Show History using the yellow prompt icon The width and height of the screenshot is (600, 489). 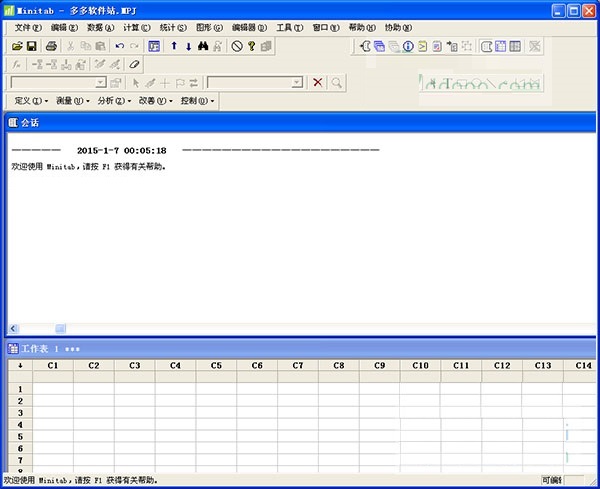pyautogui.click(x=422, y=46)
